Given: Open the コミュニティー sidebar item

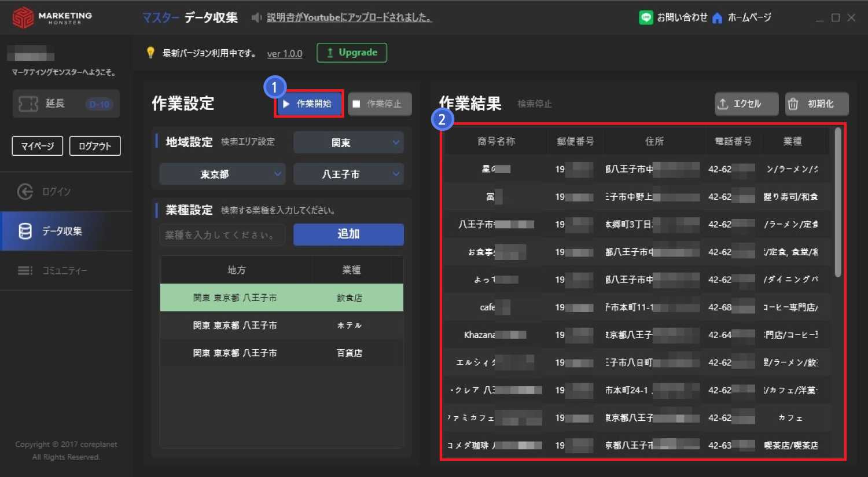Looking at the screenshot, I should coord(66,270).
